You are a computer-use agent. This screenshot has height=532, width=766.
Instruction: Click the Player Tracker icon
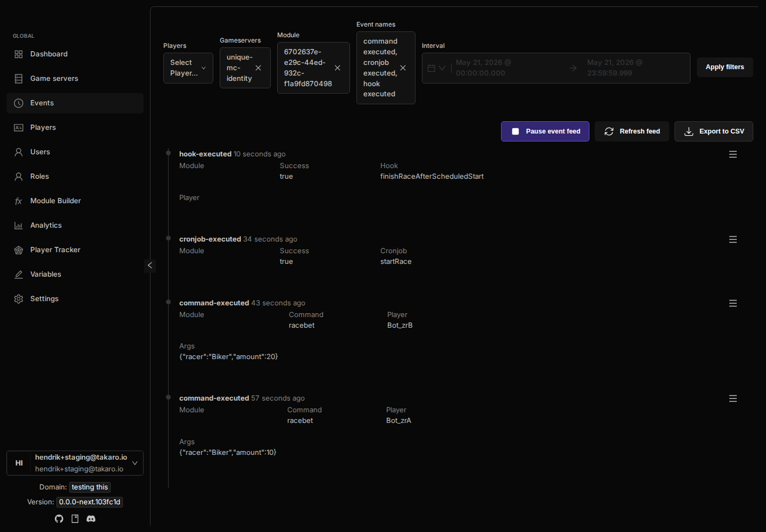click(x=19, y=250)
